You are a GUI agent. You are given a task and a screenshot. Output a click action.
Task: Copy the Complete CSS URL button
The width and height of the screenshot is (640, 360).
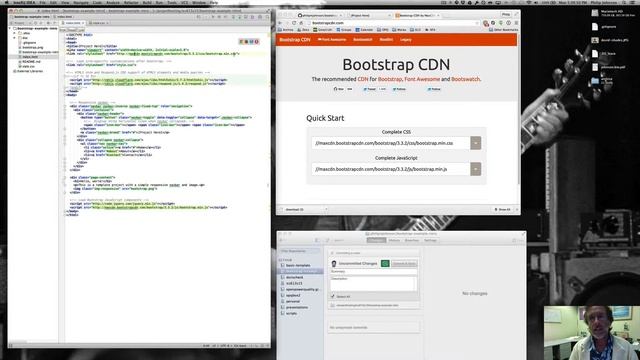pyautogui.click(x=476, y=143)
